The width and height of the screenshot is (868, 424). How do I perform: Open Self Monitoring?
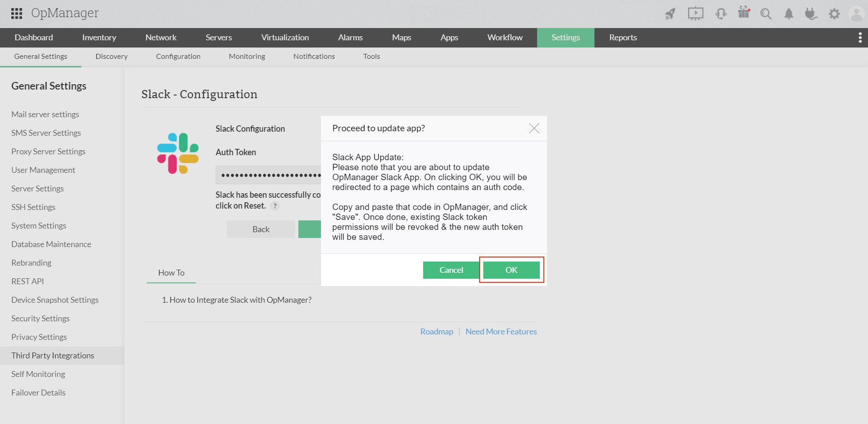click(38, 374)
